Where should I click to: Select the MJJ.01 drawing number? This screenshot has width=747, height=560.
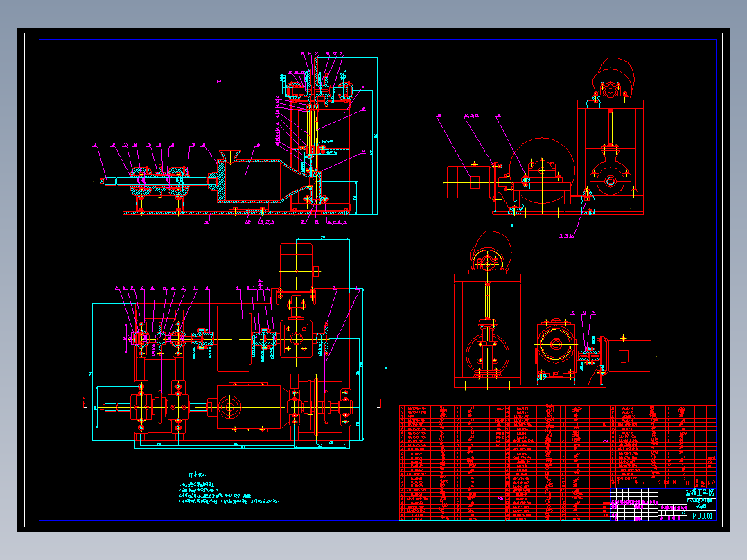[x=702, y=516]
